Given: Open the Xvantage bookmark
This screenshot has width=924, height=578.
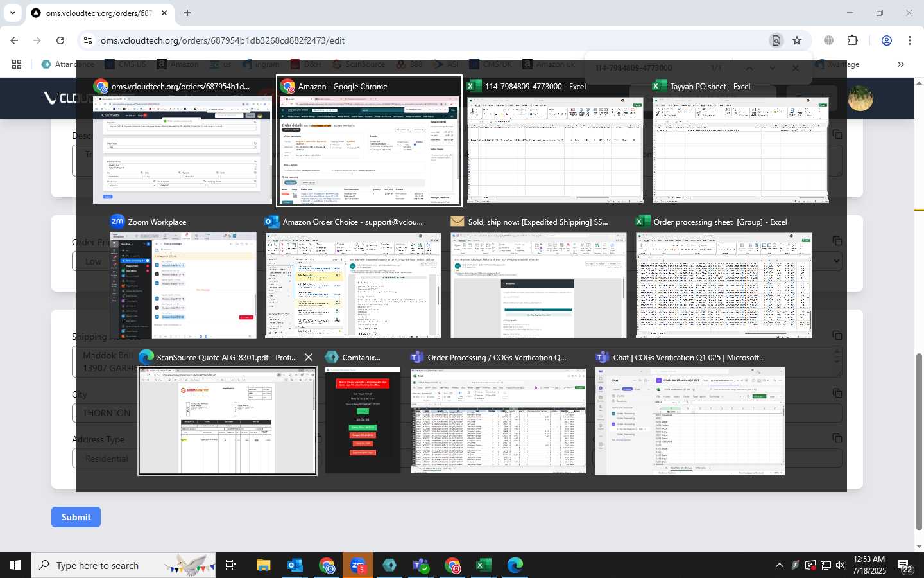Looking at the screenshot, I should 837,64.
